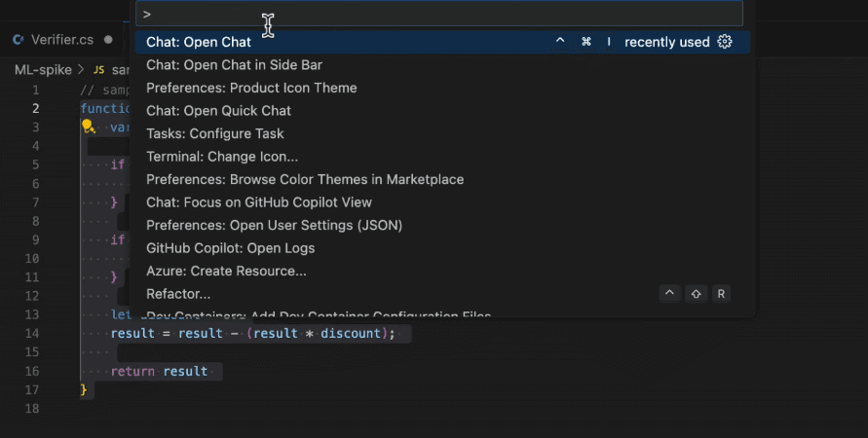Run 'Chat: Focus on GitHub Copilot View'
The image size is (868, 438).
coord(442,202)
